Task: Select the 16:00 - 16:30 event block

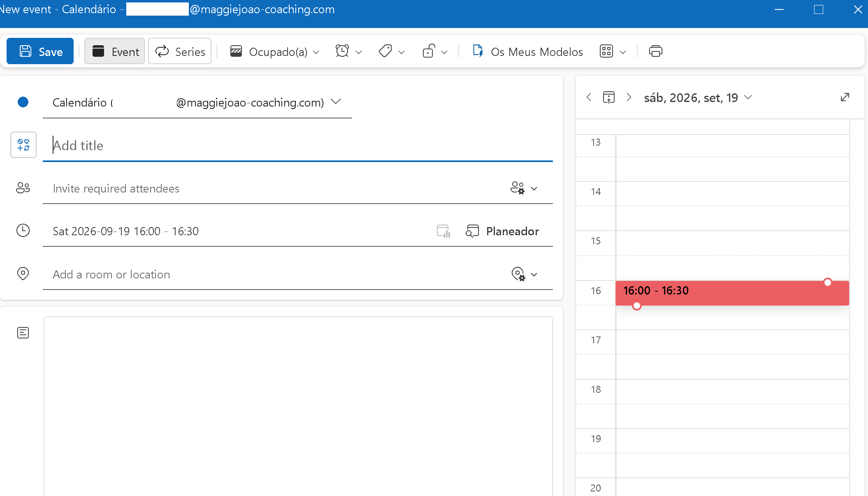Action: click(732, 293)
